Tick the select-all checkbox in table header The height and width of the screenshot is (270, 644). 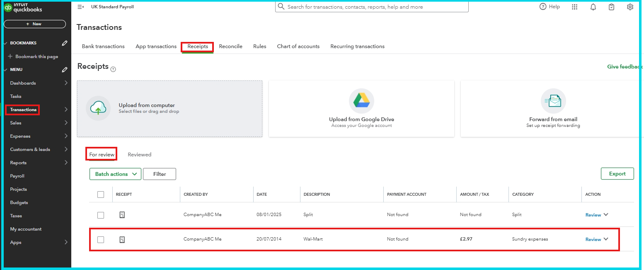click(101, 194)
